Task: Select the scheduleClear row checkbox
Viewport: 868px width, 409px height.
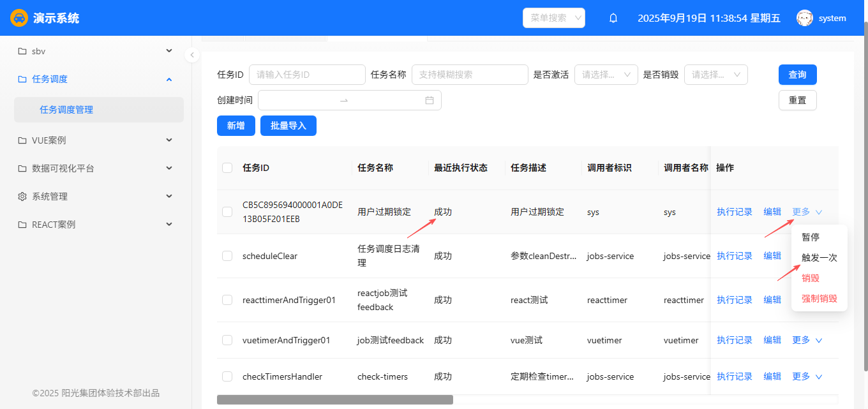Action: 227,256
